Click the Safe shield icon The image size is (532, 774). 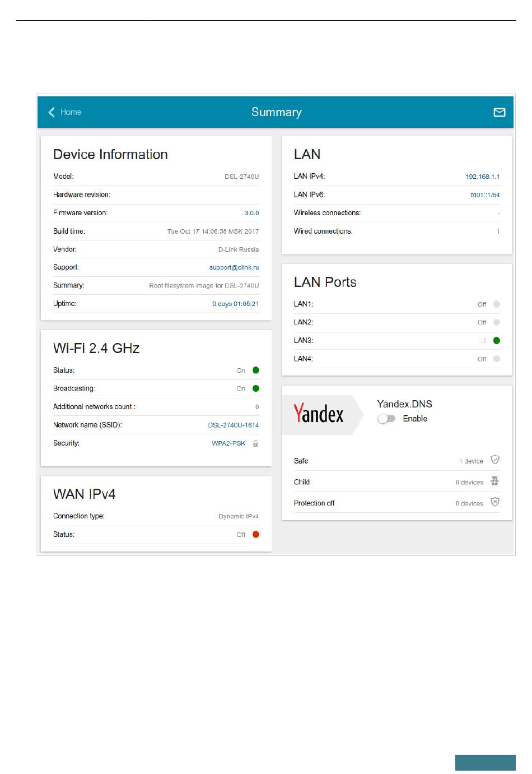495,460
